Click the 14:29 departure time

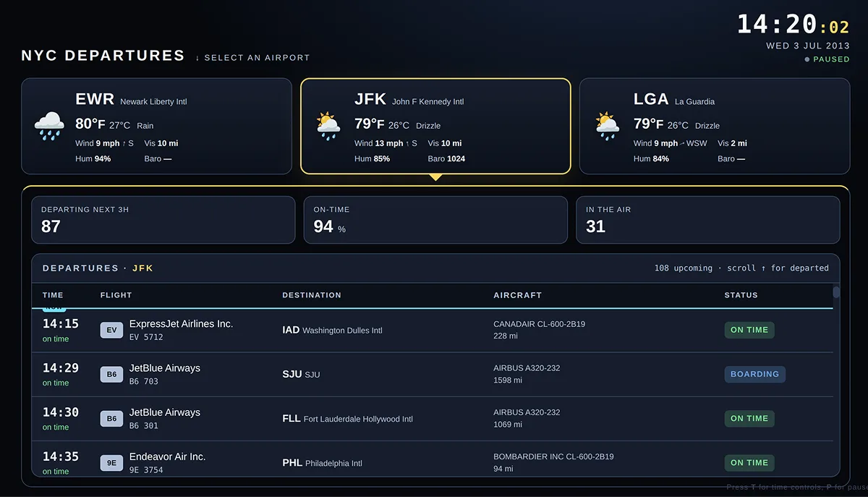click(x=61, y=368)
